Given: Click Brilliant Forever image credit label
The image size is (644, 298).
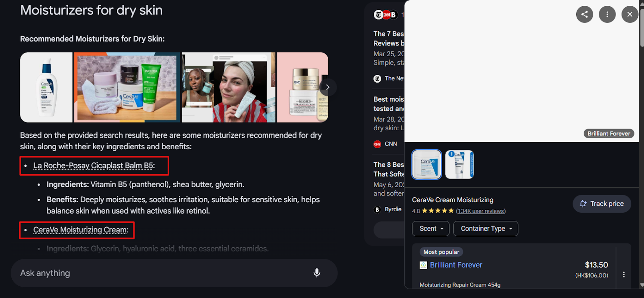Looking at the screenshot, I should click(609, 134).
